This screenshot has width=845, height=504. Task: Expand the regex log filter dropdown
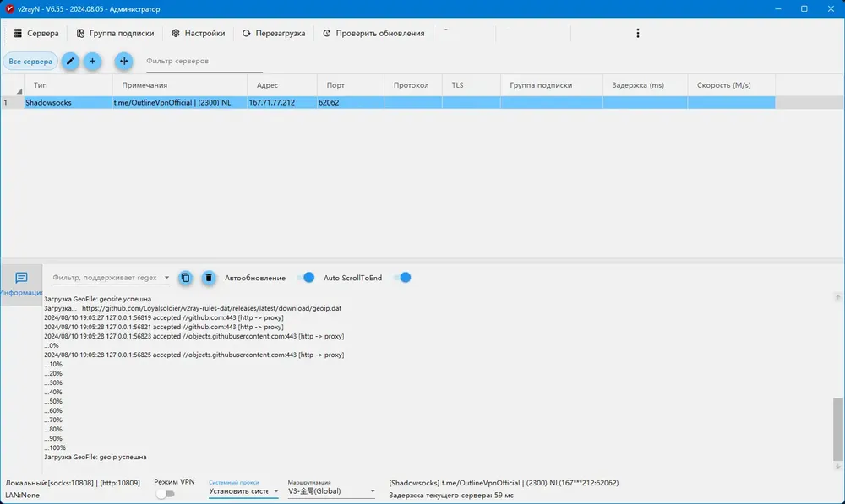coord(166,278)
